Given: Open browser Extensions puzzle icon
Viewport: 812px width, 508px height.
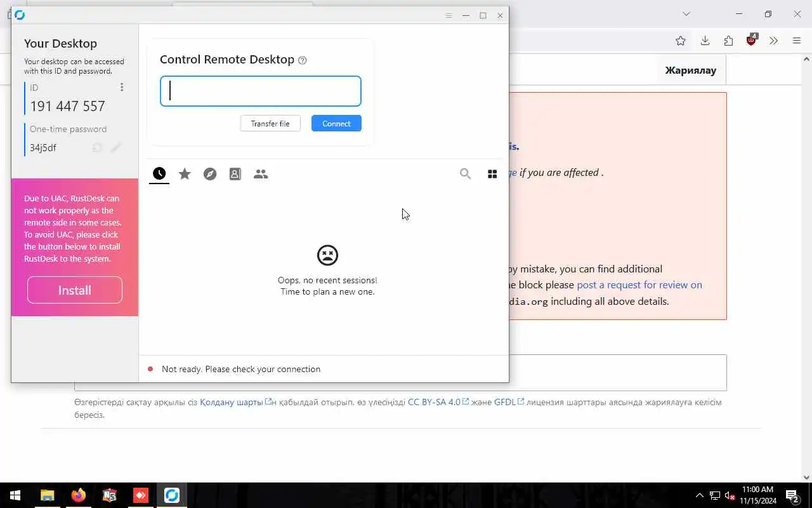Looking at the screenshot, I should coord(728,41).
